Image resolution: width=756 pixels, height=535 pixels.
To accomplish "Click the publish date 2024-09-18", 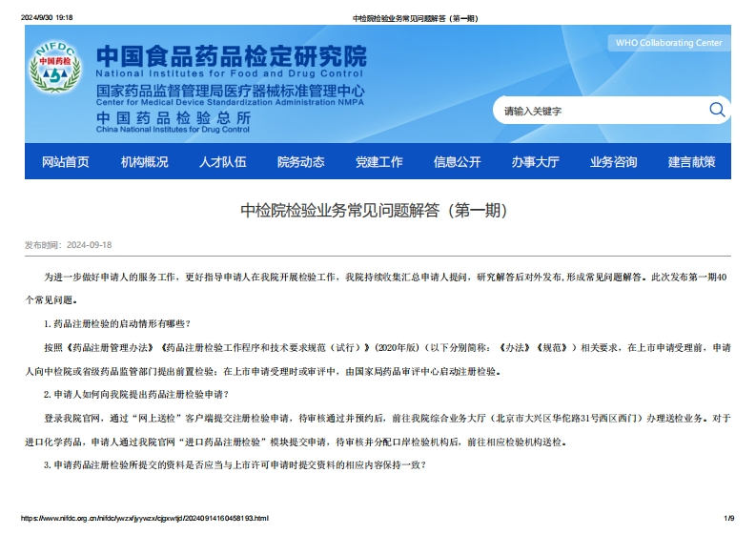I will click(90, 245).
